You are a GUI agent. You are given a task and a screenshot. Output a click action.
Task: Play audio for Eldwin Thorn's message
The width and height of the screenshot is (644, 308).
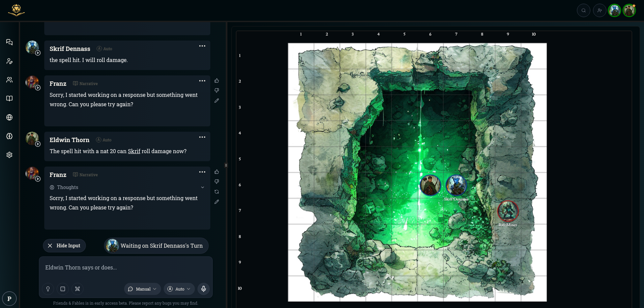tap(38, 144)
